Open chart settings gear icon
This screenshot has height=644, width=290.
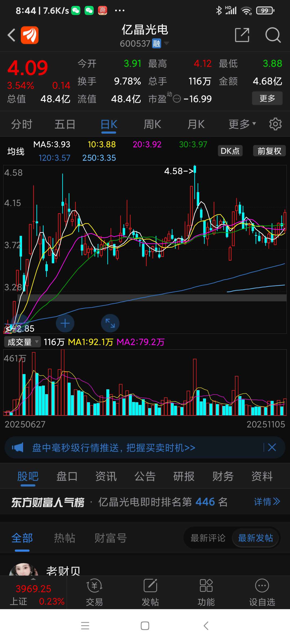pos(275,124)
